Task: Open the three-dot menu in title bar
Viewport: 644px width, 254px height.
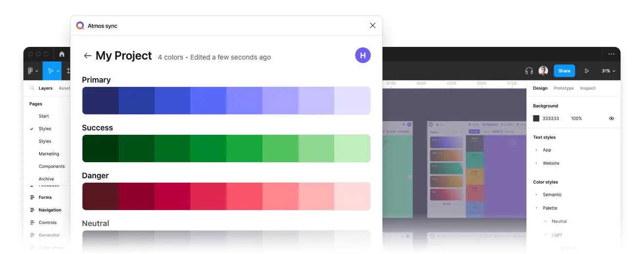Action: point(611,54)
